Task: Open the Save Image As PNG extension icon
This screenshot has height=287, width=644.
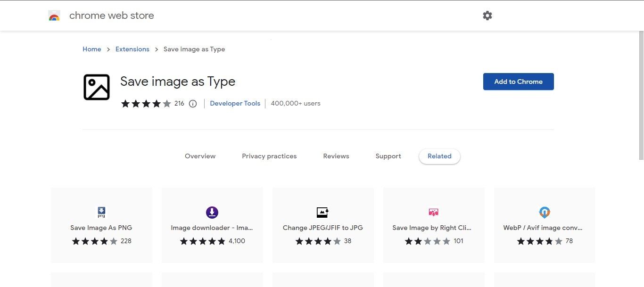Action: tap(101, 212)
